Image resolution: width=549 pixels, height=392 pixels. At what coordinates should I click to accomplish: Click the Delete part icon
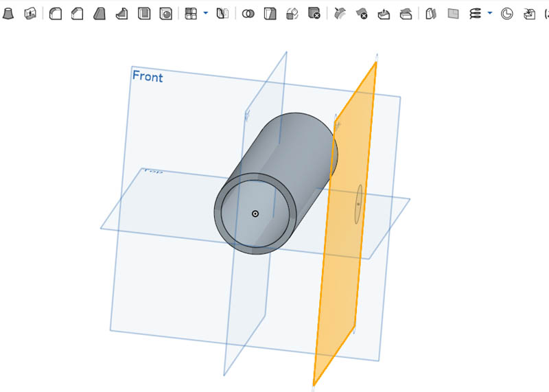coord(314,13)
